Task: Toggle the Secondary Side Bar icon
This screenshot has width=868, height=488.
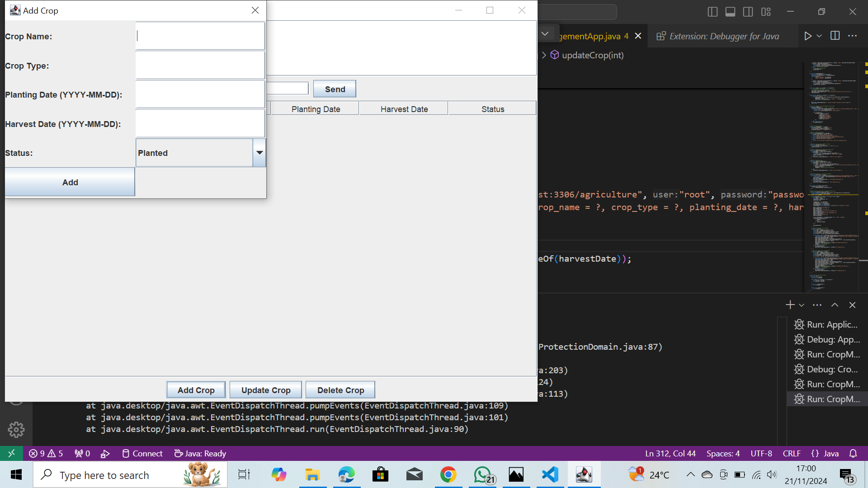Action: click(x=748, y=12)
